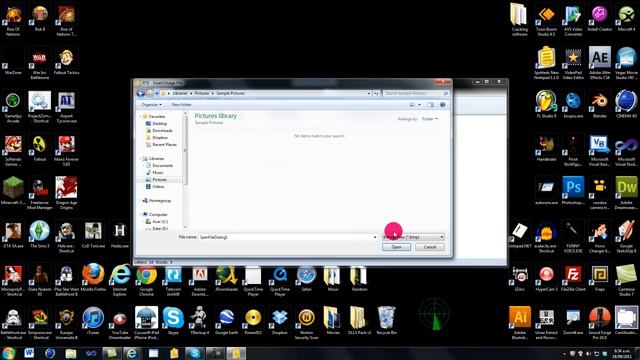The width and height of the screenshot is (640, 360).
Task: Open Safari desktop icon
Action: 307,279
